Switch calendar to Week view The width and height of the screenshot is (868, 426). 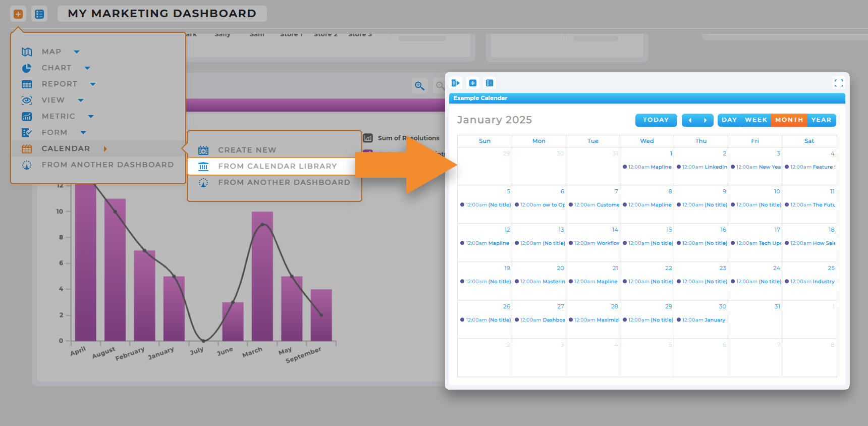[756, 120]
